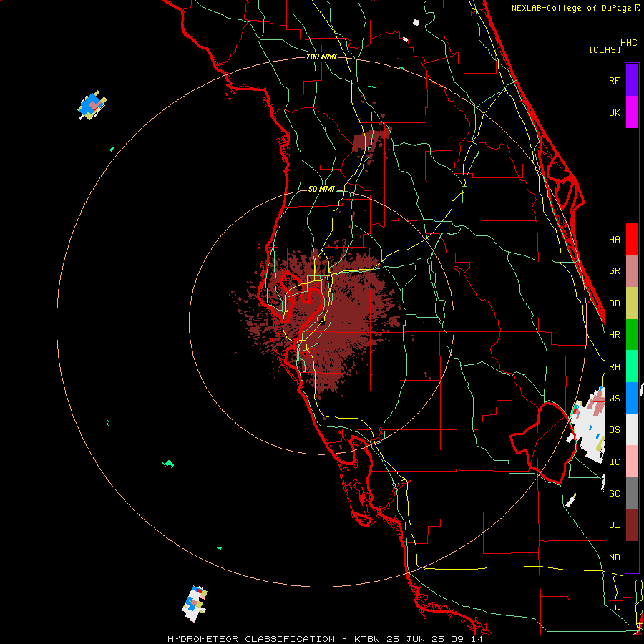Image resolution: width=644 pixels, height=644 pixels.
Task: Click the DS legend label
Action: pos(614,430)
